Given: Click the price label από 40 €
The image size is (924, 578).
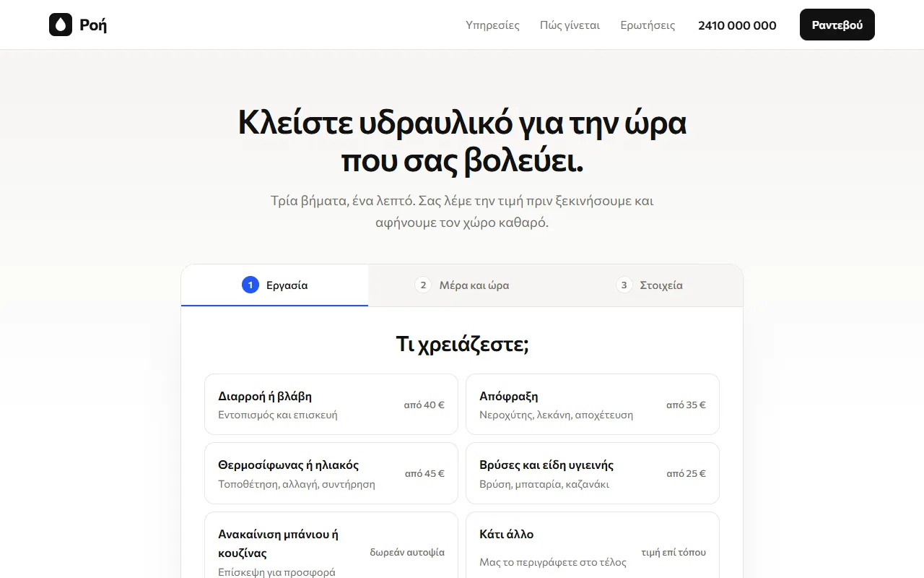Looking at the screenshot, I should tap(424, 405).
